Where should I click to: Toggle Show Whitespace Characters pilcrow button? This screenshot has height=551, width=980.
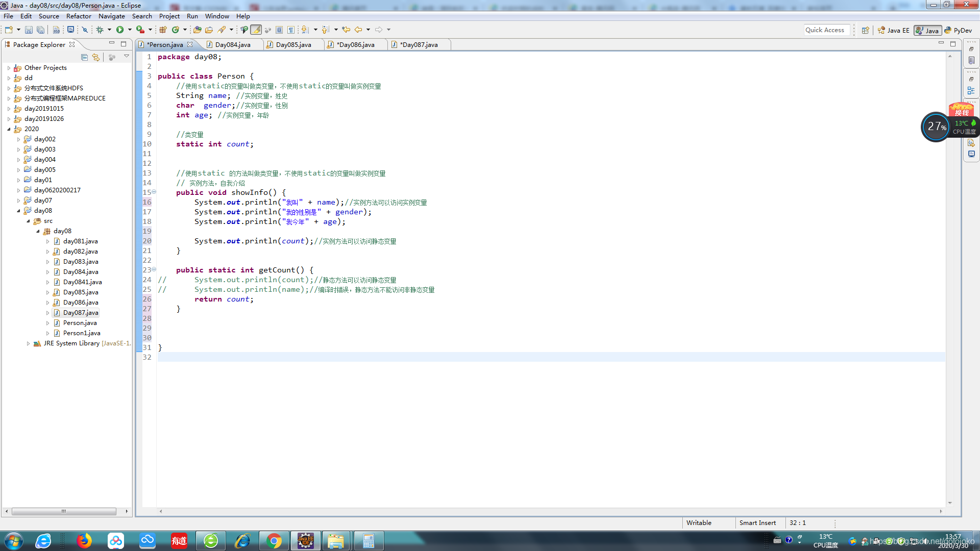tap(290, 30)
